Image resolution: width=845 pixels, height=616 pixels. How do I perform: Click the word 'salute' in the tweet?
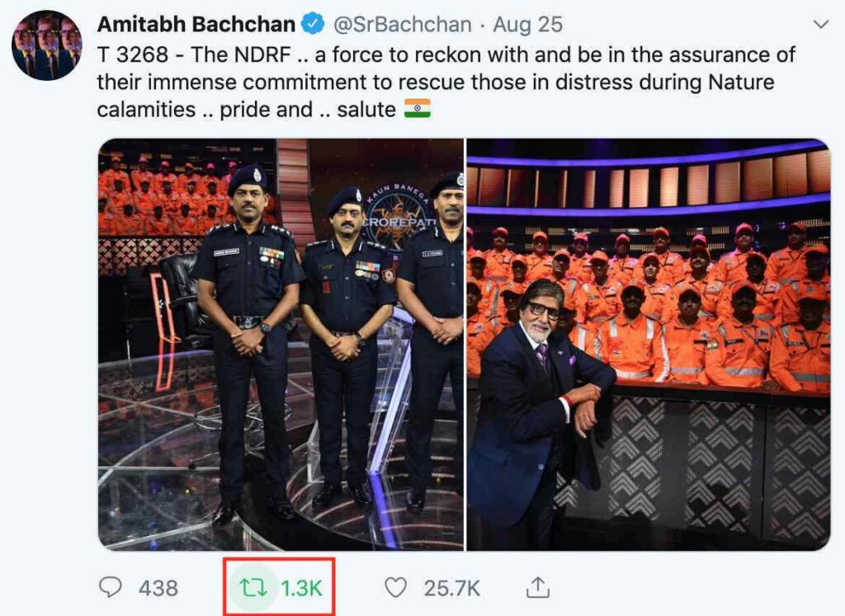pos(366,110)
